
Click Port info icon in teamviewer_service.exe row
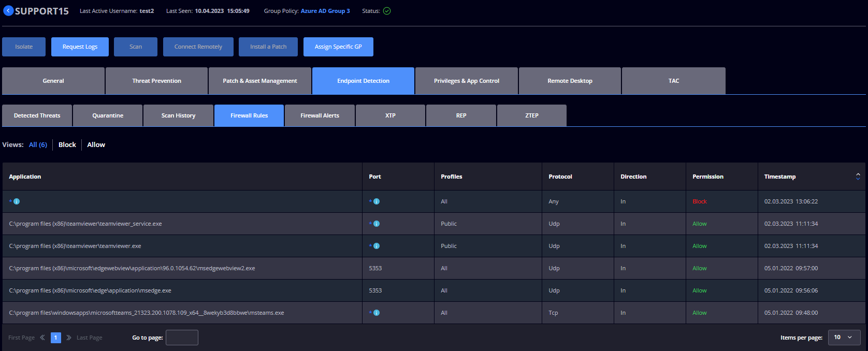pyautogui.click(x=377, y=224)
